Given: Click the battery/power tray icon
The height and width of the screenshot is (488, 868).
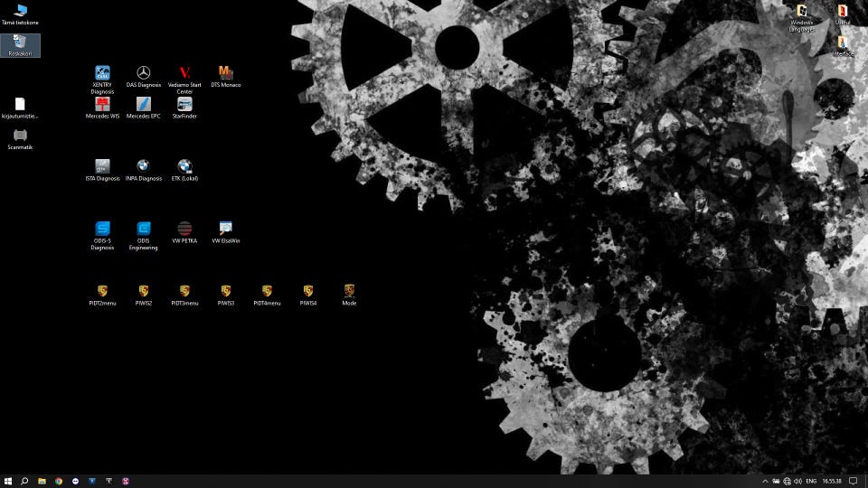Looking at the screenshot, I should point(776,482).
